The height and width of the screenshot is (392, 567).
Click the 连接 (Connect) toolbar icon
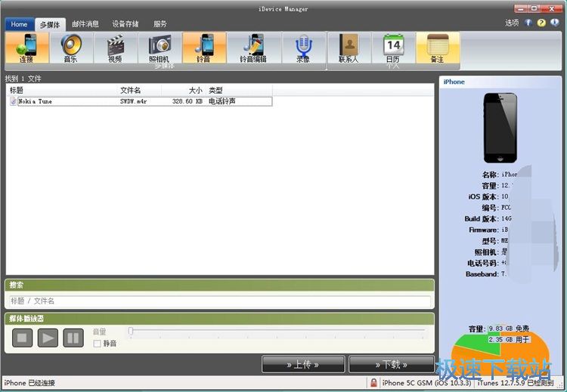pos(26,48)
